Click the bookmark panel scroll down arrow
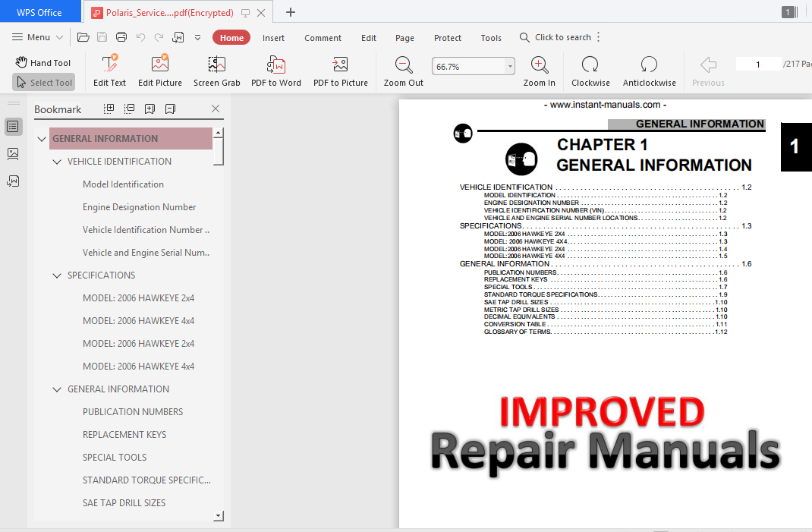 (x=219, y=516)
